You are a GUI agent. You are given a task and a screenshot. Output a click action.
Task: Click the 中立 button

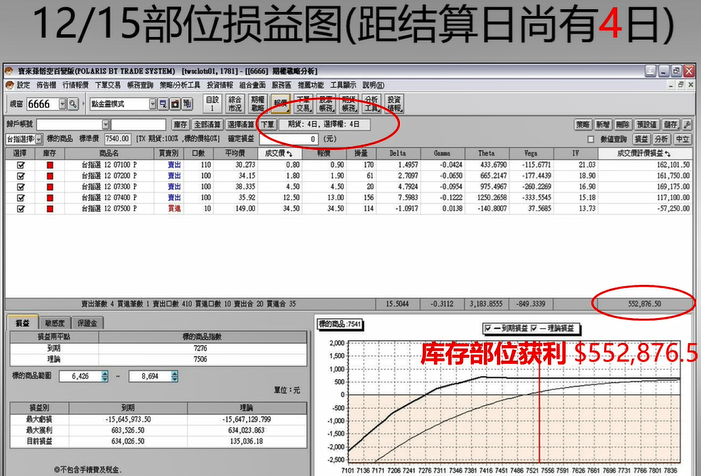[x=682, y=139]
